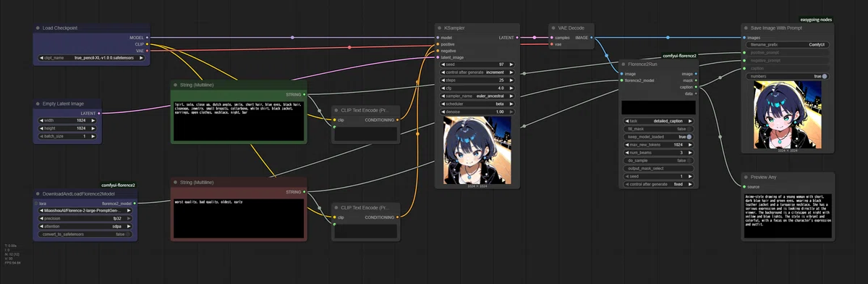This screenshot has height=284, width=868.
Task: Click the CLIP output socket on Load Checkpoint
Action: click(148, 44)
